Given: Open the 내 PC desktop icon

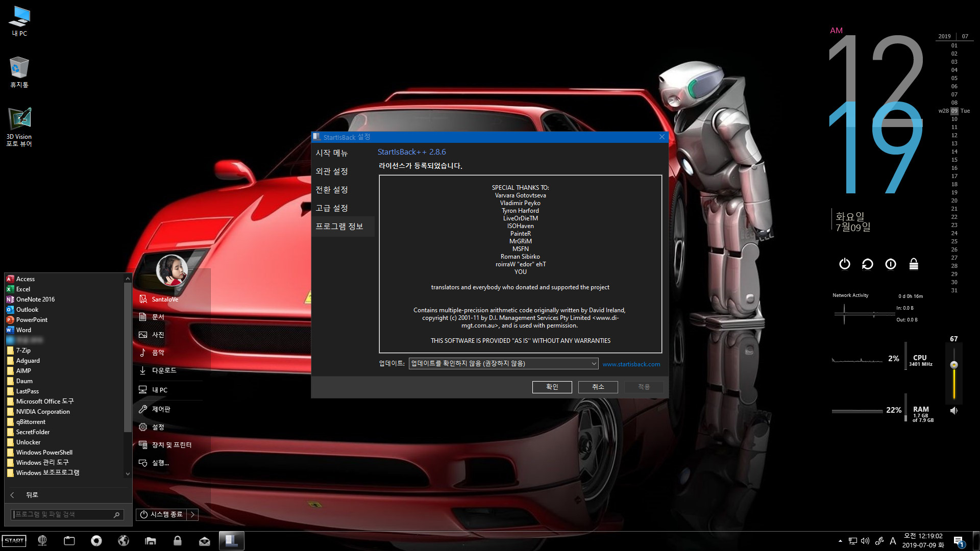Looking at the screenshot, I should (19, 21).
